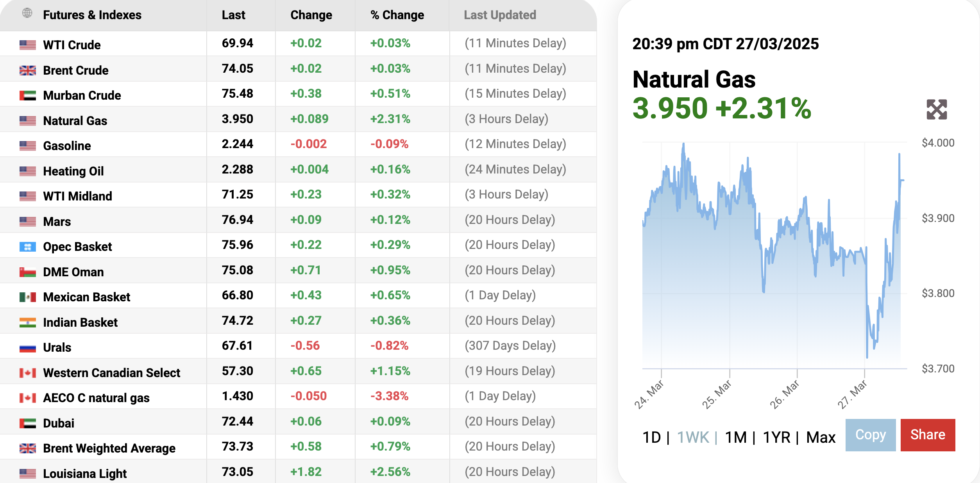Click the OPEC flag icon beside Opec Basket
This screenshot has width=980, height=483.
tap(27, 247)
